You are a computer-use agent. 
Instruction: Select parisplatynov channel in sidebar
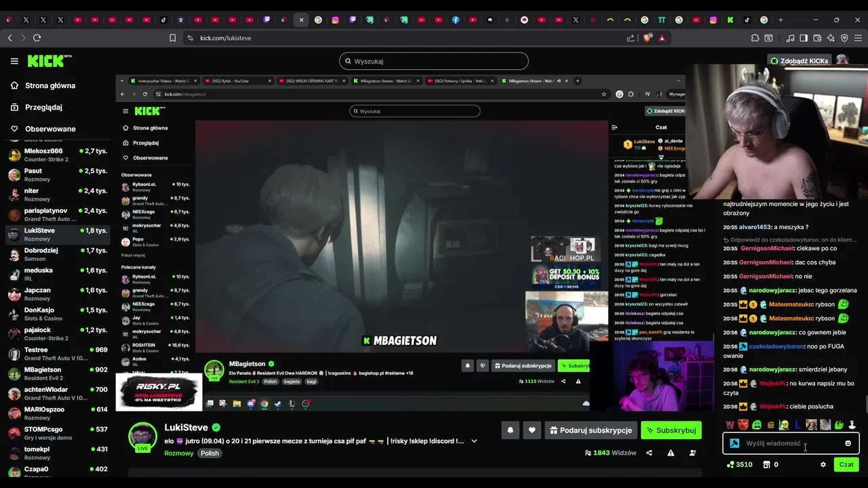click(58, 215)
